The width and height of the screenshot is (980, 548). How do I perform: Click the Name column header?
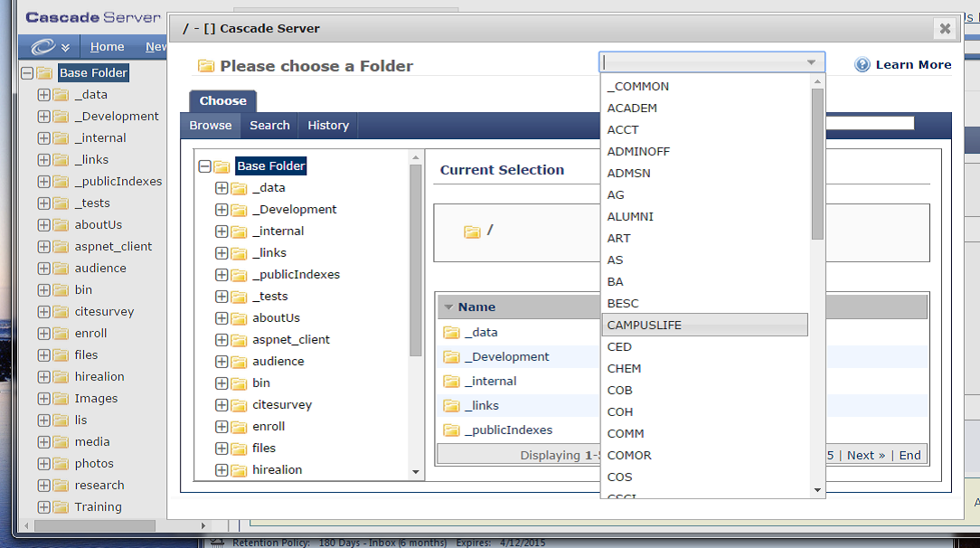476,307
